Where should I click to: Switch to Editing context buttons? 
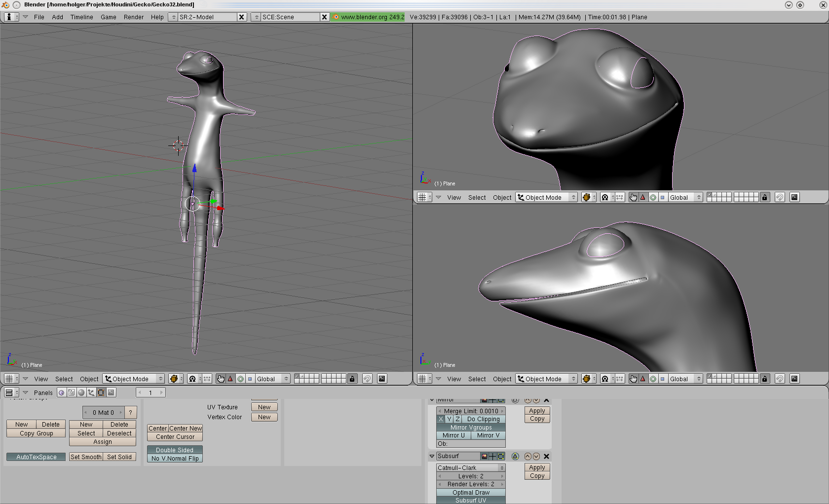101,393
